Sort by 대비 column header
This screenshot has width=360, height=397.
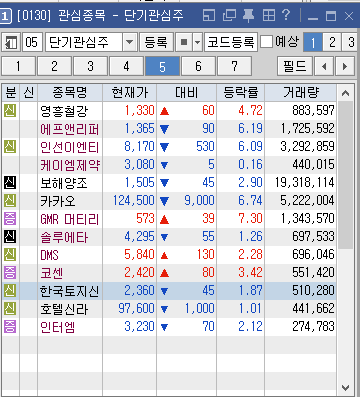point(187,93)
